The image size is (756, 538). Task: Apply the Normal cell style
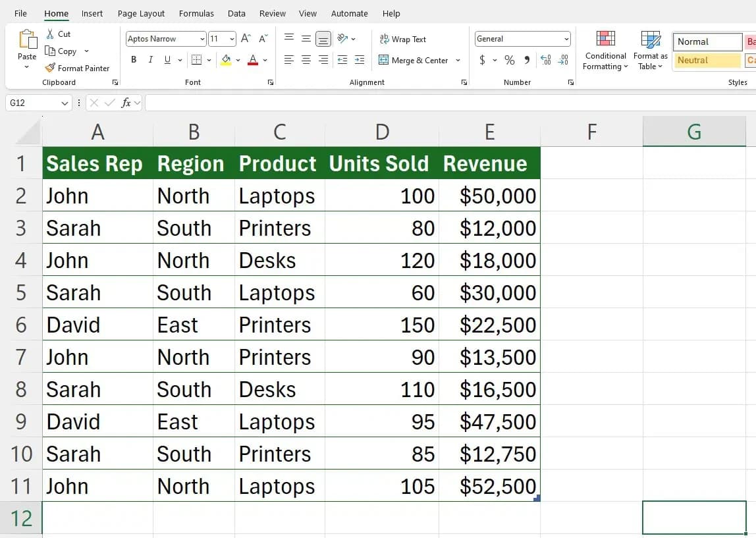pyautogui.click(x=707, y=42)
